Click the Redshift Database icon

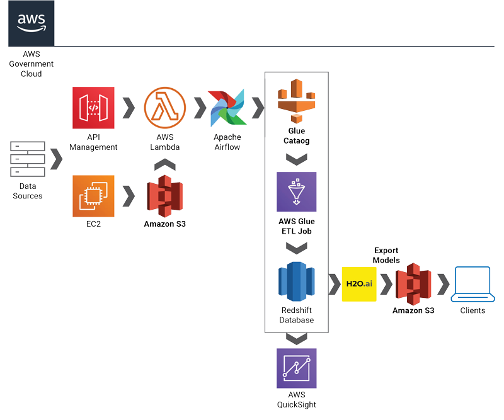tap(296, 281)
